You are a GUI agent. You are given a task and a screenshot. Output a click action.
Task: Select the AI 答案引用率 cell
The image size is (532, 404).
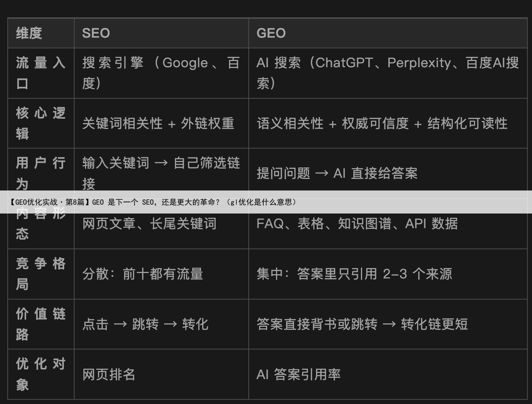298,374
